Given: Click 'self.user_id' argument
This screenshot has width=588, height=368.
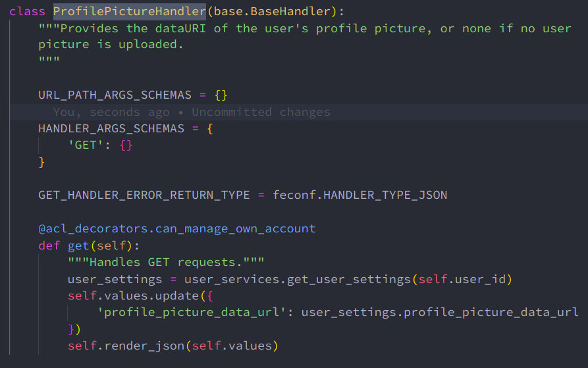Looking at the screenshot, I should tap(462, 279).
